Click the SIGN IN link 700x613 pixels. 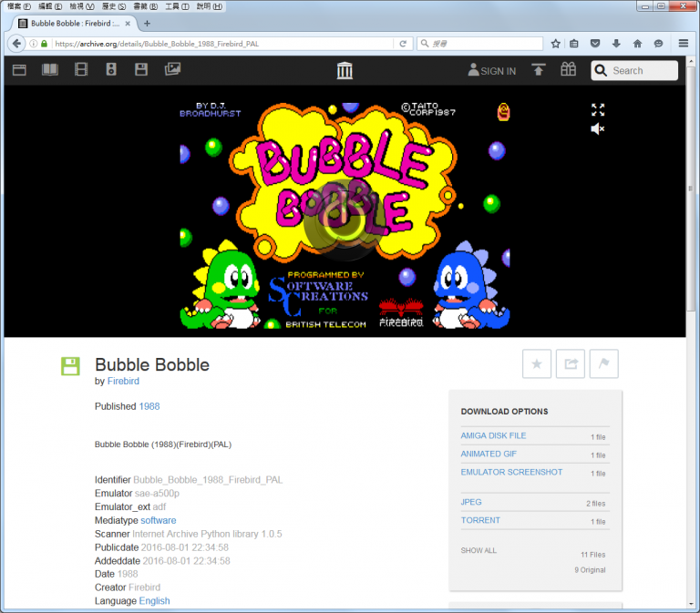492,70
